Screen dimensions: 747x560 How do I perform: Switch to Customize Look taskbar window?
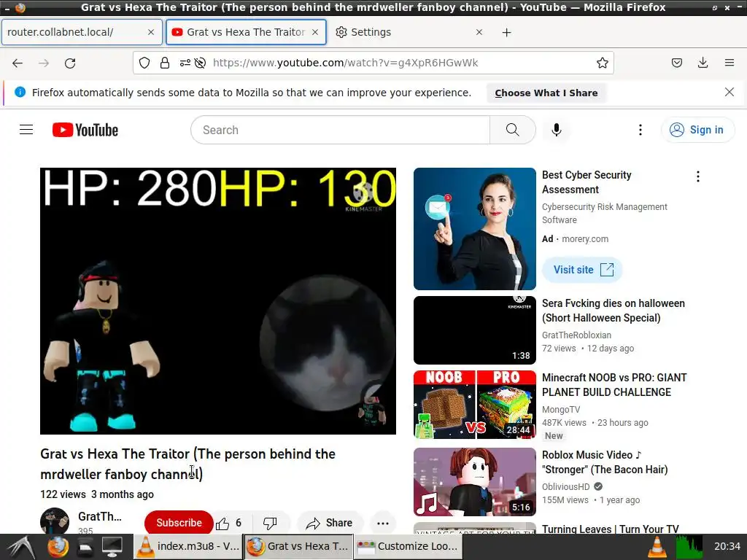point(408,547)
